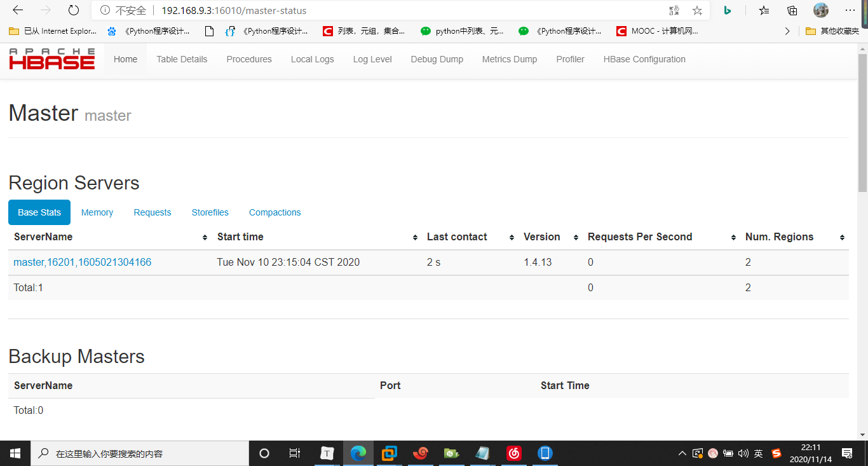
Task: Open Typora from the taskbar
Action: coord(327,453)
